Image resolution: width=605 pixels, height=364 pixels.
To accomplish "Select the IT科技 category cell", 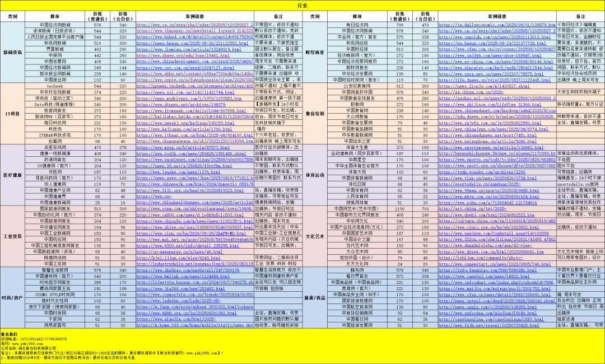I will (x=13, y=113).
